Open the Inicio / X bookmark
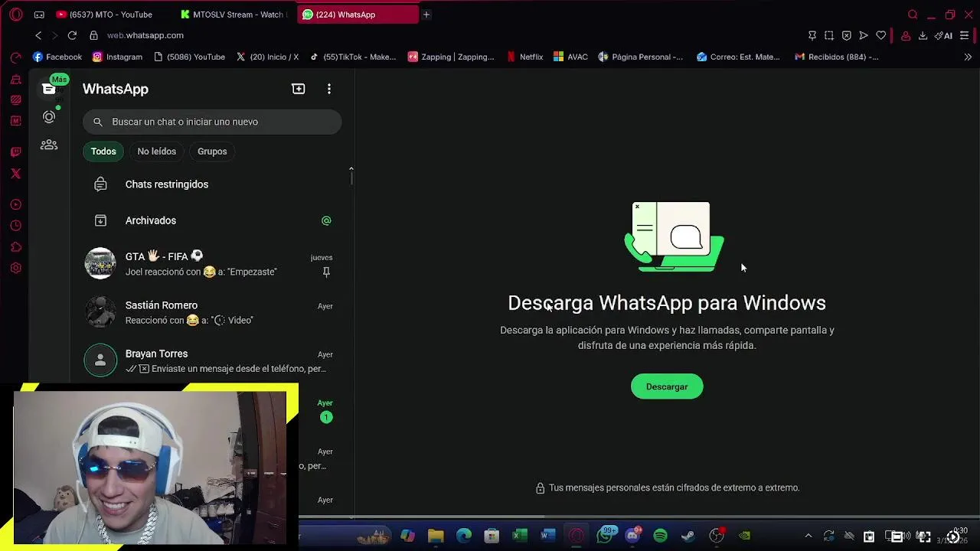Screen dimensions: 980x551 coord(267,57)
